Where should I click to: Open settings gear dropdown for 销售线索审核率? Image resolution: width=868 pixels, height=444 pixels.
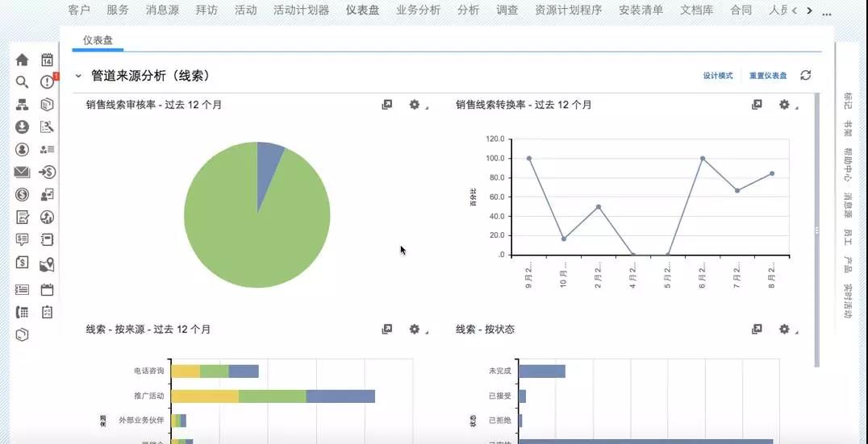415,105
